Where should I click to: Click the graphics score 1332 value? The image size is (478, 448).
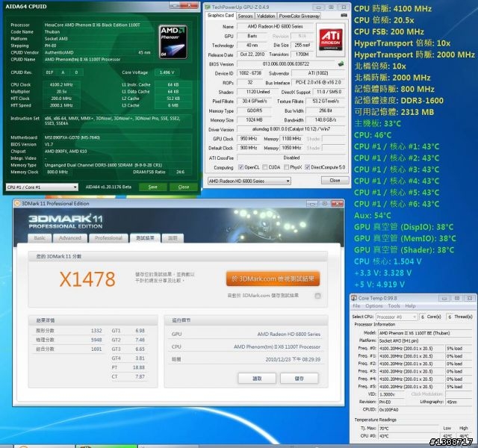96,330
